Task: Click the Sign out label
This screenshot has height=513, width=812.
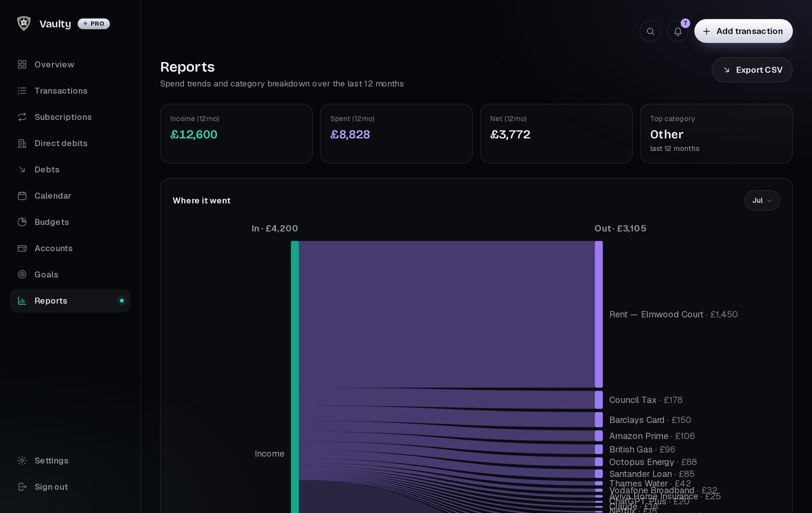Action: click(51, 487)
